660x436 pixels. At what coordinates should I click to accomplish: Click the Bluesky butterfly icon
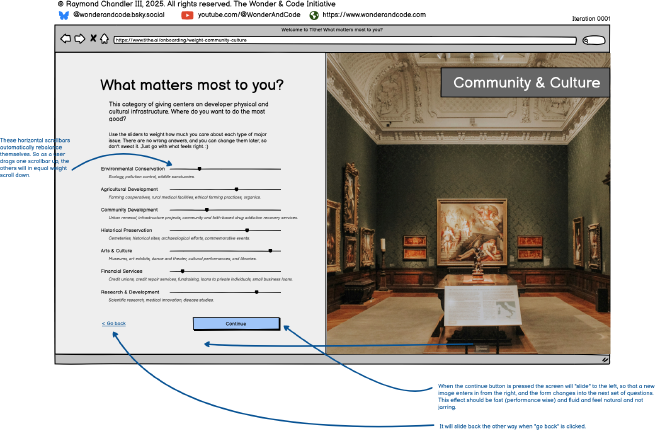(x=64, y=16)
